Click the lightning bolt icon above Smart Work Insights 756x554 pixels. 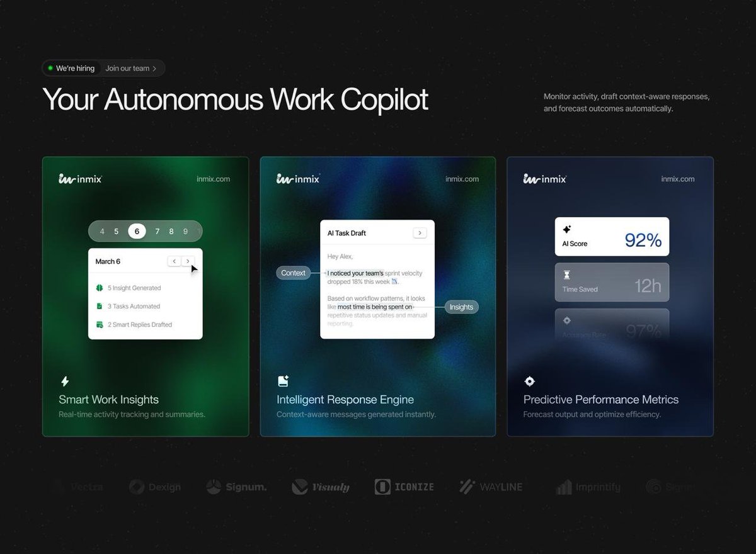click(64, 381)
